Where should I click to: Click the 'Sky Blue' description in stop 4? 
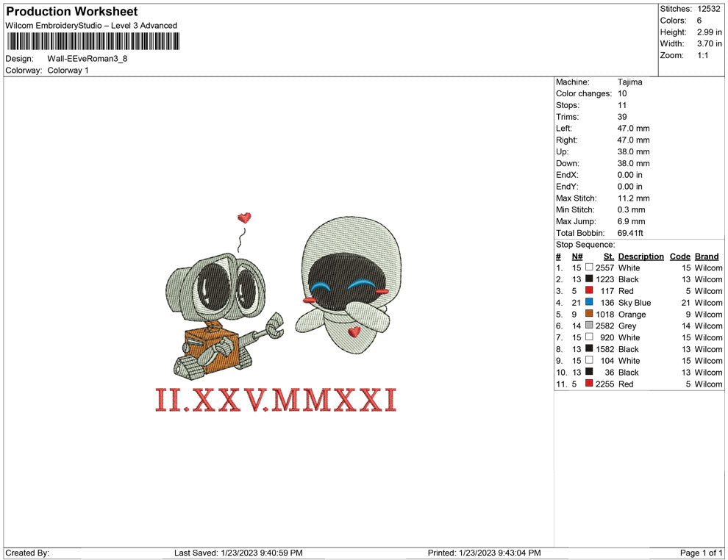[635, 303]
